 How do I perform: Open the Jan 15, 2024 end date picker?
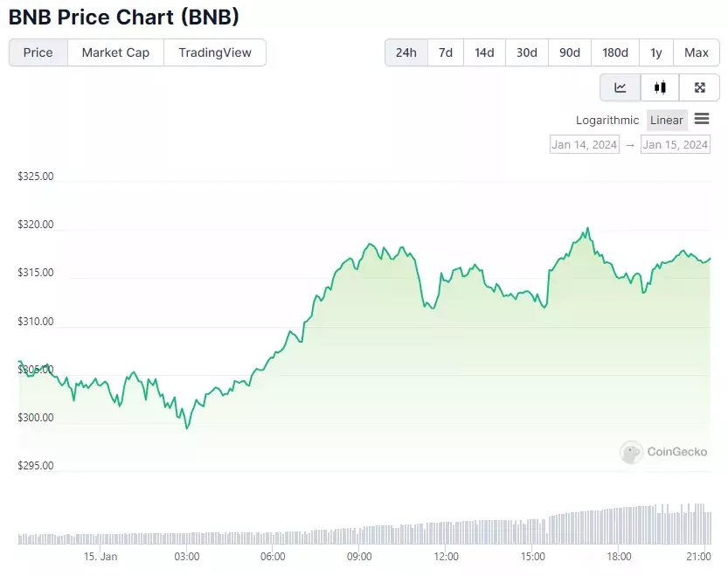(x=675, y=144)
